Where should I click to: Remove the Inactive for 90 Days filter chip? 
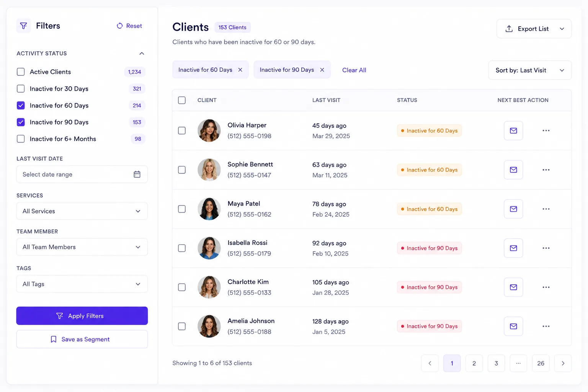click(322, 70)
